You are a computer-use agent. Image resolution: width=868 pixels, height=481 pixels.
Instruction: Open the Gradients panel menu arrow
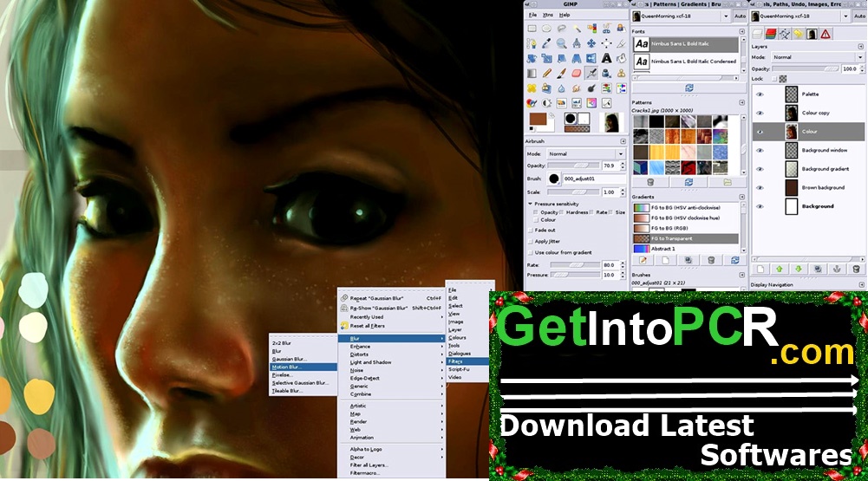coord(741,197)
